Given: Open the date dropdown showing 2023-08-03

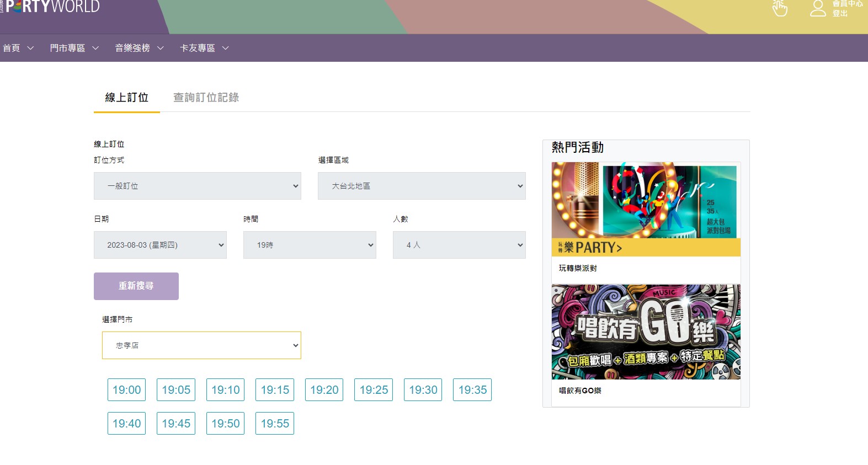Looking at the screenshot, I should pos(160,245).
